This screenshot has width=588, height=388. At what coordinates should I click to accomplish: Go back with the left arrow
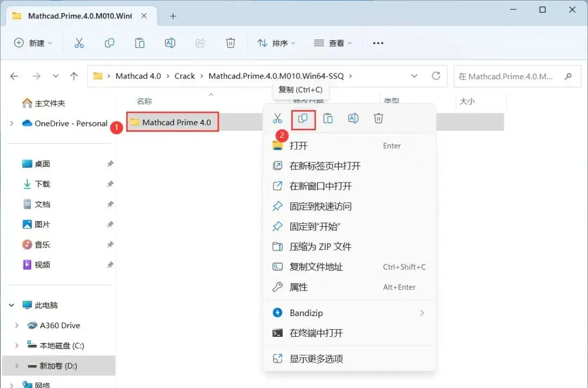tap(14, 76)
